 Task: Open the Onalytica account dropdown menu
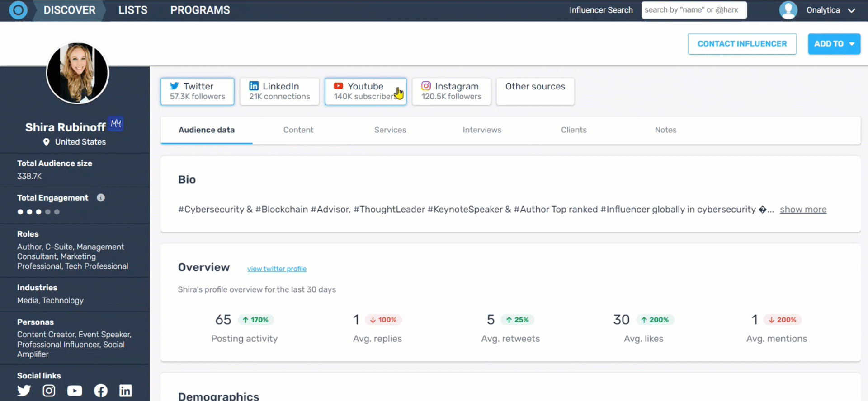point(851,10)
